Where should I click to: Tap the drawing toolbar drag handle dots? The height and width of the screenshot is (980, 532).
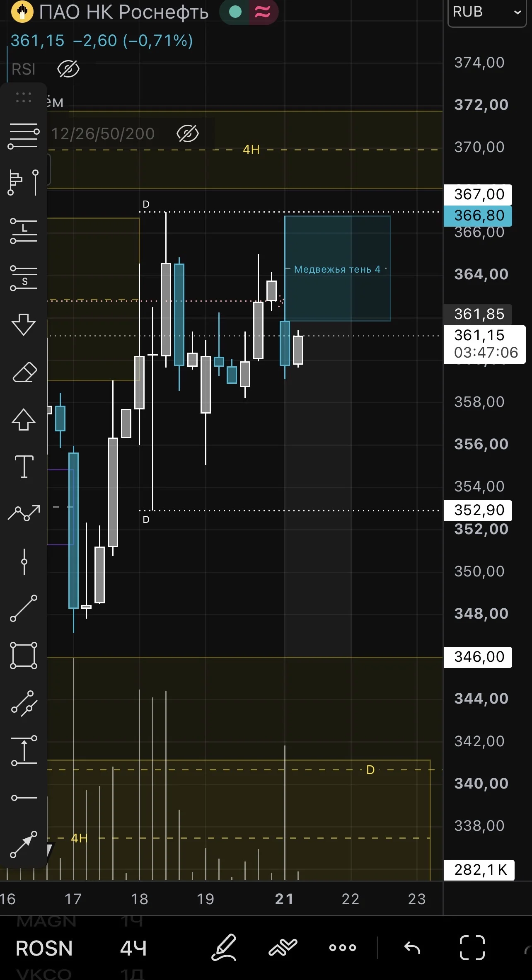click(24, 97)
